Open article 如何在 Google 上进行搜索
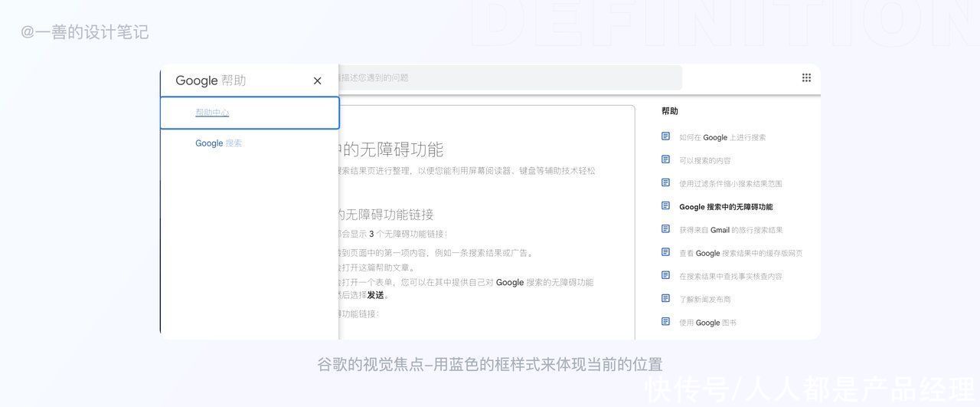Image resolution: width=980 pixels, height=407 pixels. [722, 137]
